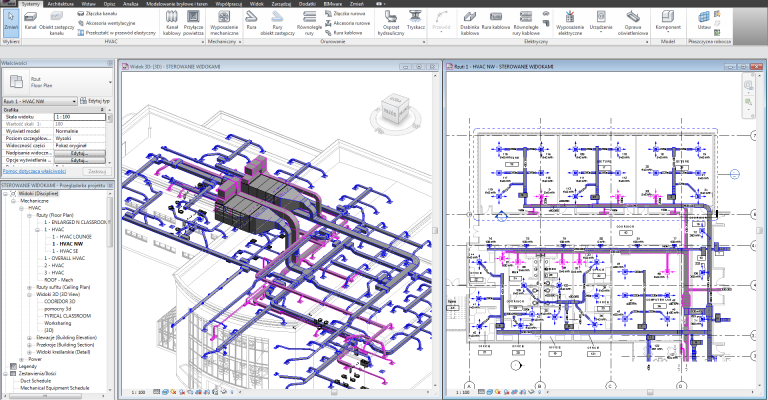Image resolution: width=768 pixels, height=400 pixels.
Task: Open Wyposażenie elektryczne tool
Action: (570, 24)
